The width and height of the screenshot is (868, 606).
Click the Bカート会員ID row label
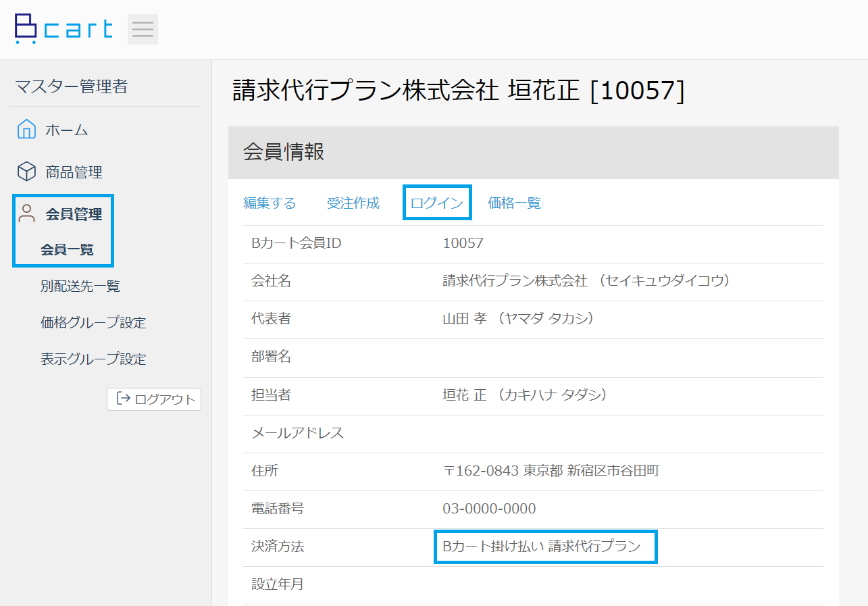297,243
